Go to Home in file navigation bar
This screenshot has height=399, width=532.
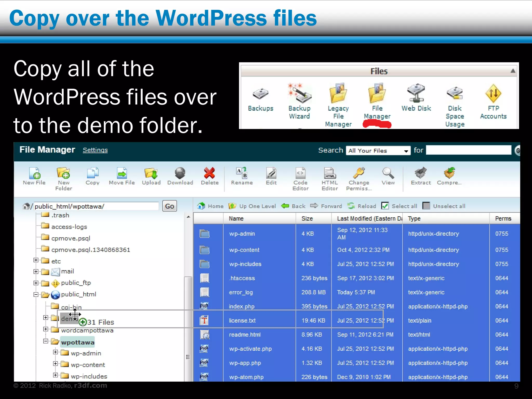[x=210, y=206]
